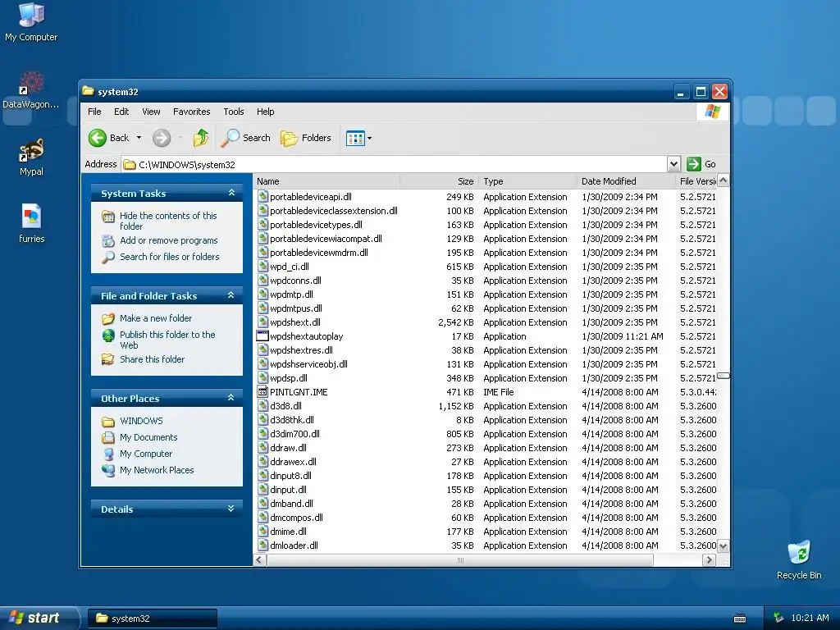
Task: Click the vertical scrollbar thumb
Action: pos(723,375)
